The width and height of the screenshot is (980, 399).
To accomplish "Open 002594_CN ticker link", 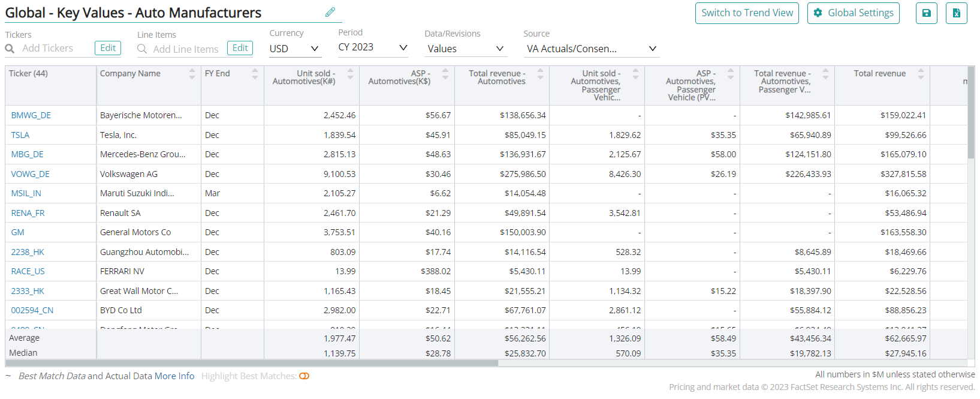I will click(32, 310).
